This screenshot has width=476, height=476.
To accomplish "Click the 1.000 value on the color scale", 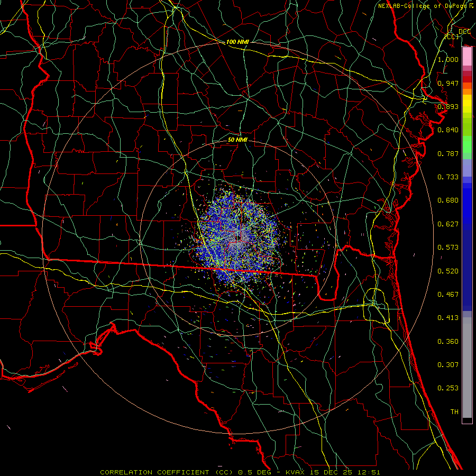I will point(448,59).
